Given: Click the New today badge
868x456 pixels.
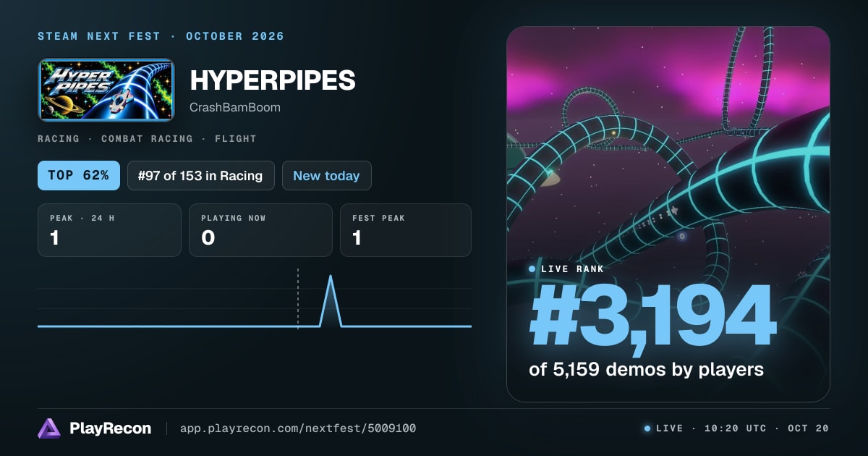Looking at the screenshot, I should [326, 176].
